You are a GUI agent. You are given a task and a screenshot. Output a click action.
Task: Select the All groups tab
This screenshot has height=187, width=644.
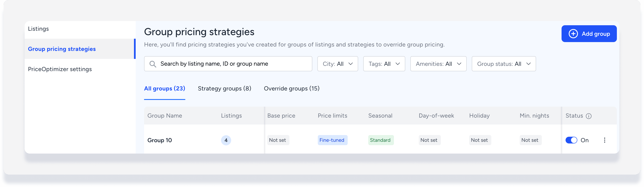click(164, 89)
